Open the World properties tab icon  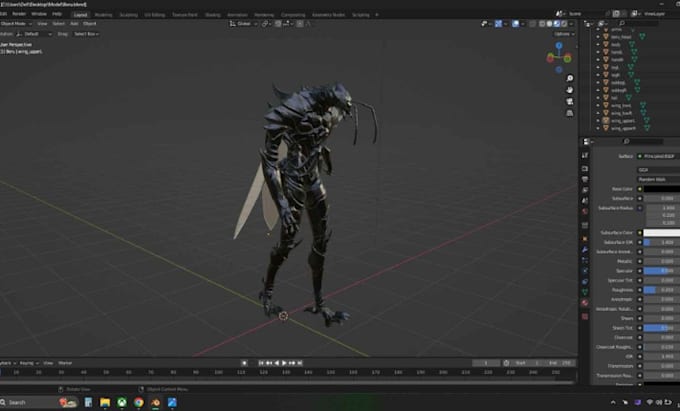point(585,211)
